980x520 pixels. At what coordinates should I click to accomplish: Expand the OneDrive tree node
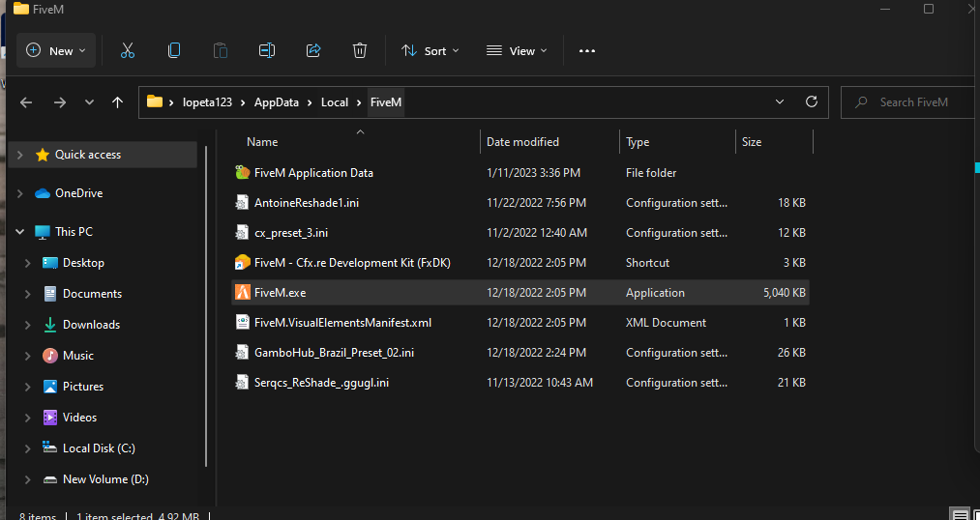point(20,193)
